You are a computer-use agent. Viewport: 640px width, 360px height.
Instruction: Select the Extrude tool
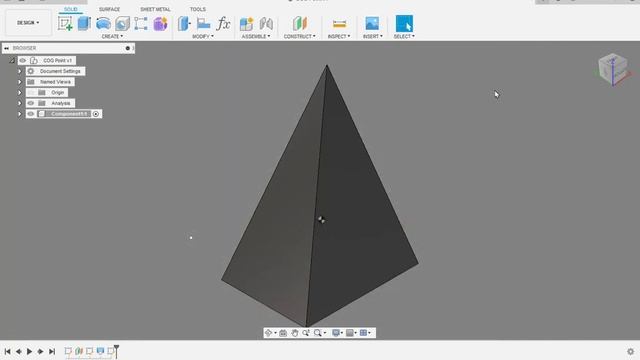click(x=84, y=23)
